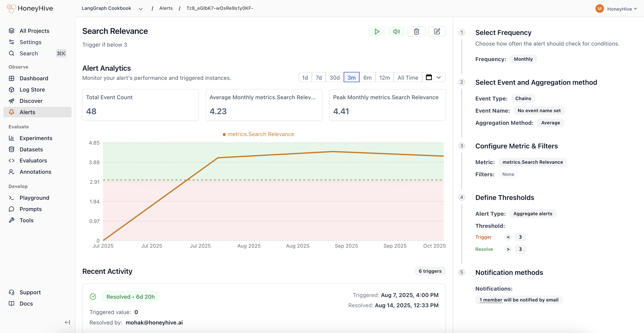Go to the Dashboard page
Viewport: 644px width, 333px height.
34,78
